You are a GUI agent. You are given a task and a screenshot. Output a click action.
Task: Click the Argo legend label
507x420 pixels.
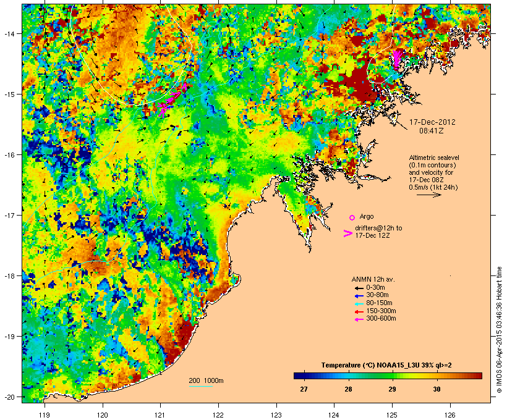click(367, 216)
